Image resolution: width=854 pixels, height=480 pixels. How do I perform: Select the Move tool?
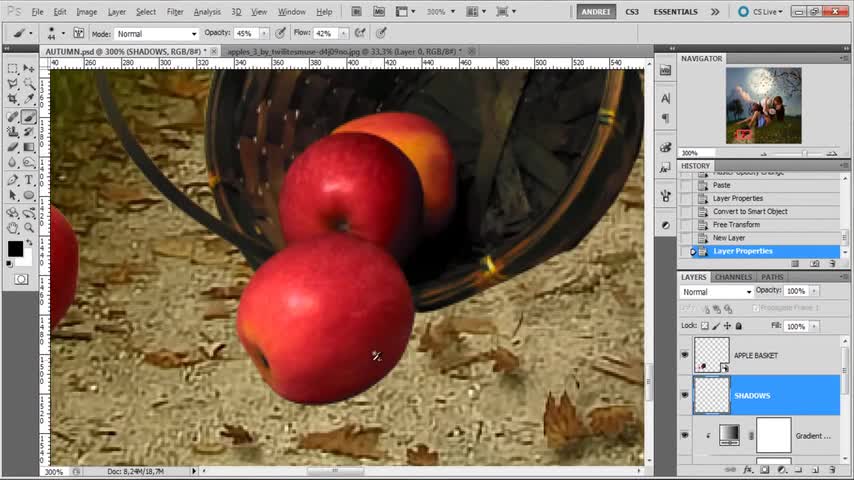pos(29,69)
